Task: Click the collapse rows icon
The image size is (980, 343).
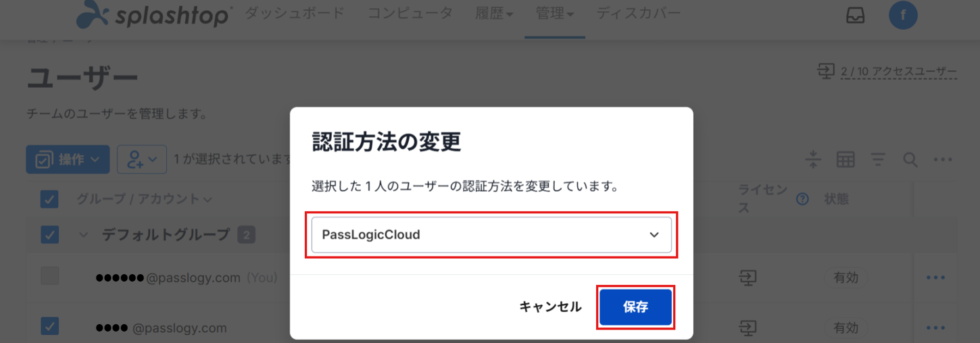Action: pyautogui.click(x=813, y=159)
